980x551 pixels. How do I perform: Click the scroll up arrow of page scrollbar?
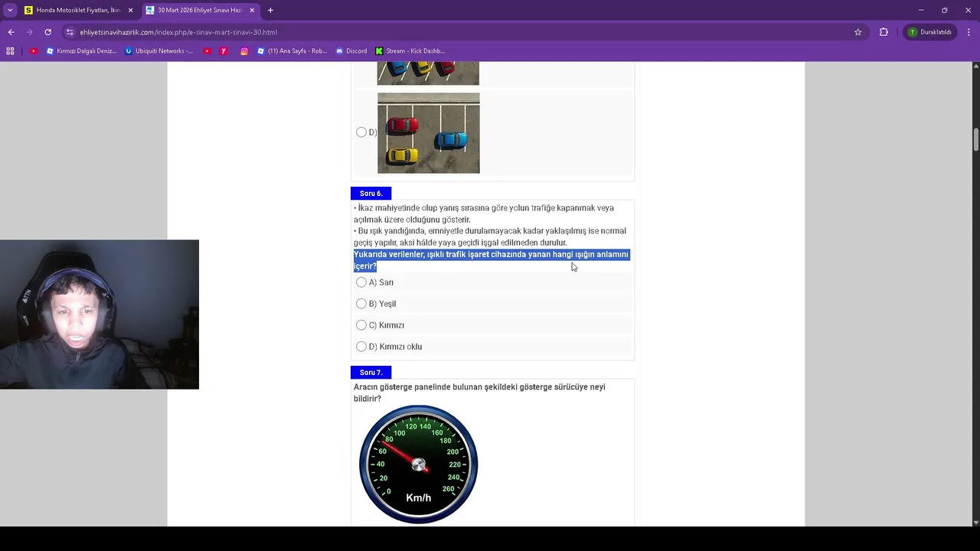click(975, 67)
